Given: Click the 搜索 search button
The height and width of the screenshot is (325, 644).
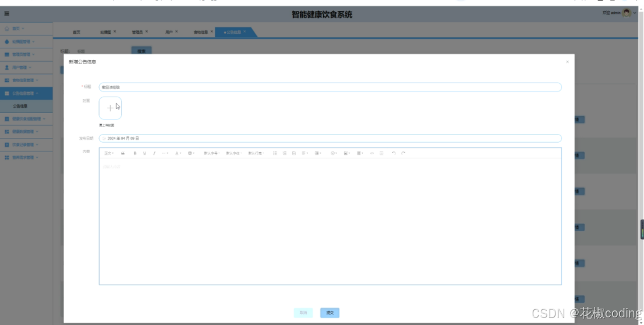Looking at the screenshot, I should [141, 51].
